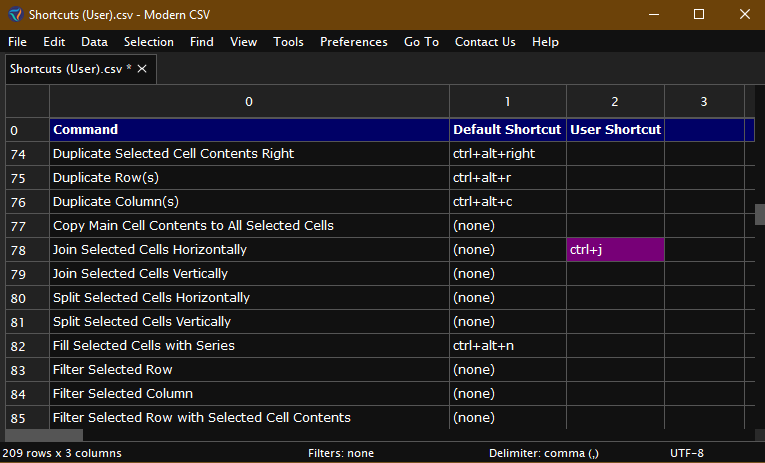Click the vertical scrollbar thumb
This screenshot has width=765, height=463.
tap(760, 214)
